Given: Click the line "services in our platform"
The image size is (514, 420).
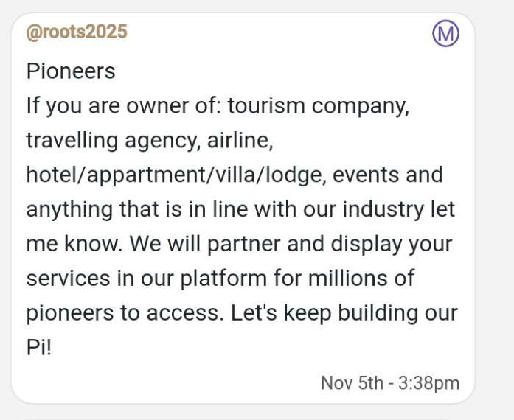Looking at the screenshot, I should 220,279.
